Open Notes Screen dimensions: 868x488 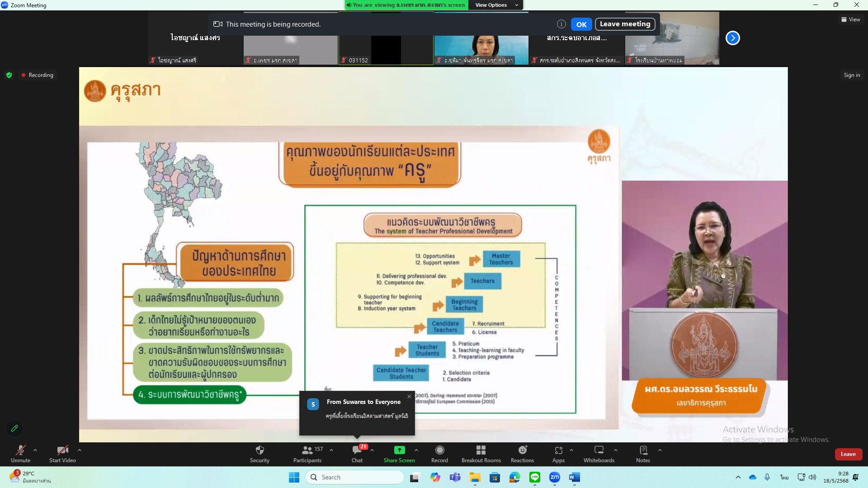[x=643, y=454]
